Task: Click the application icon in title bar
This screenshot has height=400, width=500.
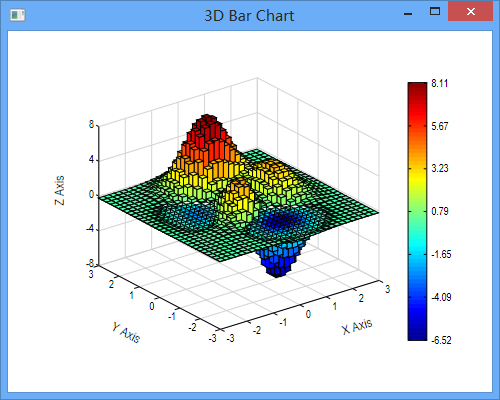Action: click(17, 15)
